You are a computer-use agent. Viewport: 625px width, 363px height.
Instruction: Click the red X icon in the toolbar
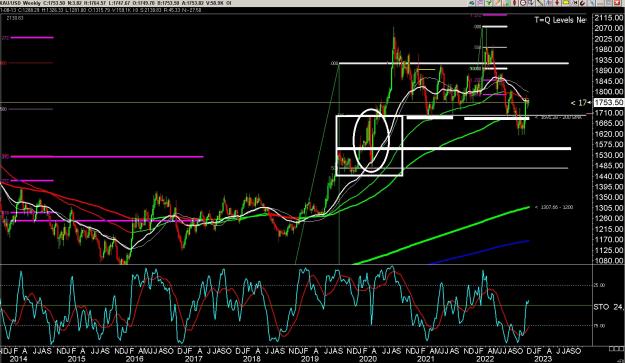coord(617,3)
